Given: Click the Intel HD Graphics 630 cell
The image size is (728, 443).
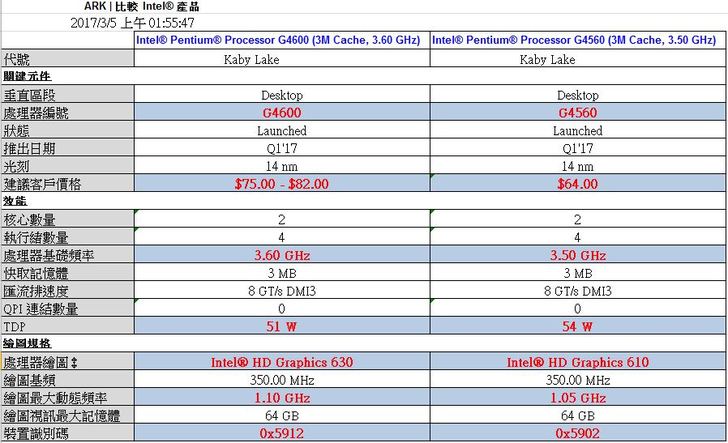Looking at the screenshot, I should [282, 362].
